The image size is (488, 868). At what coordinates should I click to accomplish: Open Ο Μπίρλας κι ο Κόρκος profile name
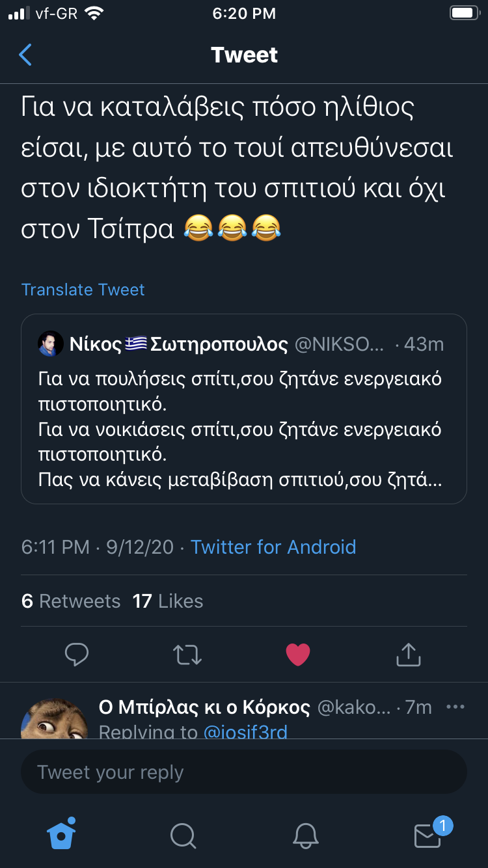[203, 707]
